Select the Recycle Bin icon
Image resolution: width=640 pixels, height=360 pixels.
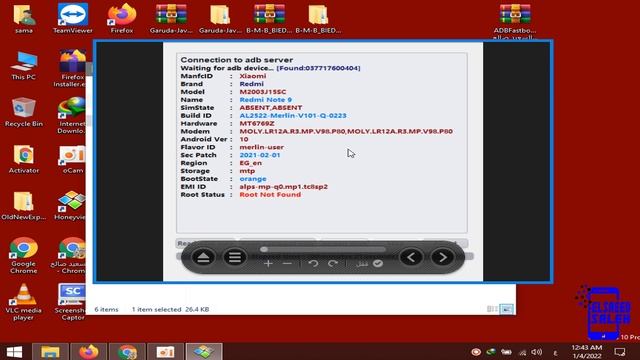point(24,112)
